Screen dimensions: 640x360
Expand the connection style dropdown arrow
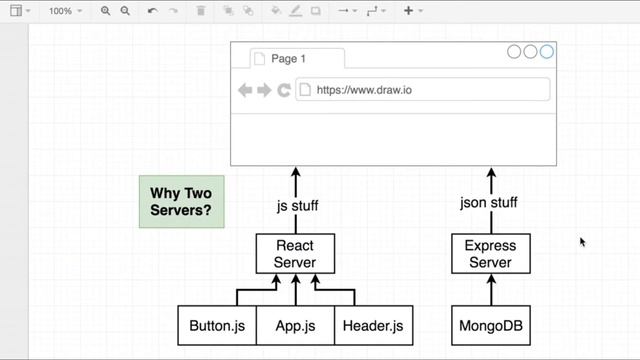click(x=355, y=11)
